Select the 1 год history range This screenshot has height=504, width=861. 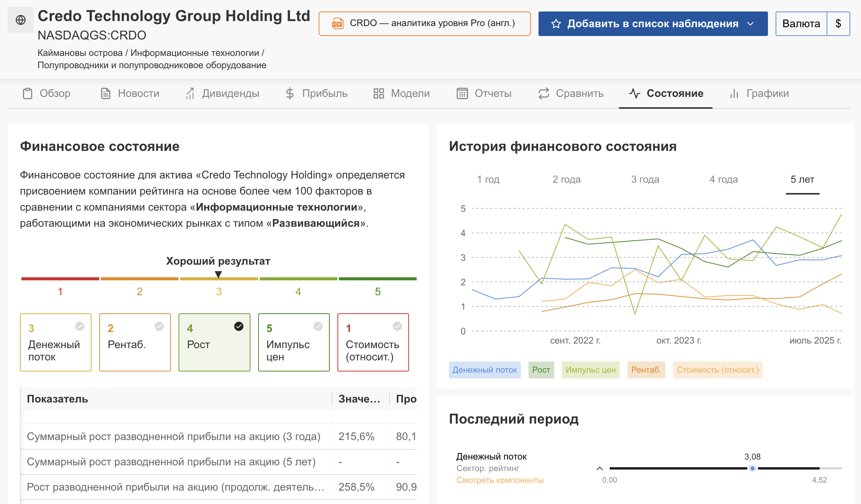(488, 179)
